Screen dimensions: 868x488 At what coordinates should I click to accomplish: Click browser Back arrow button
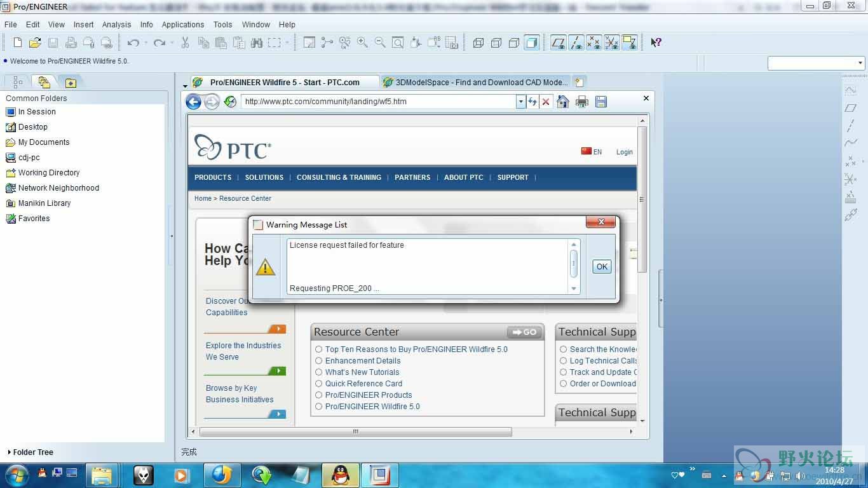pos(194,102)
